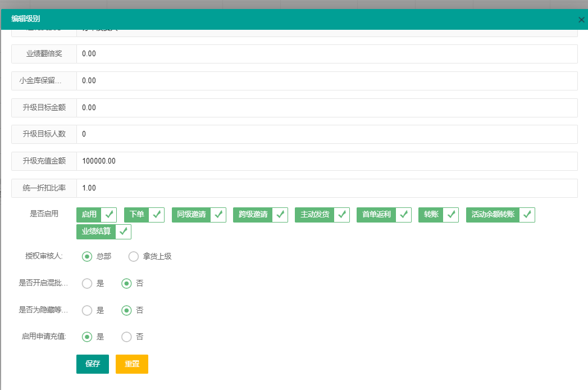Toggle 主动发货 checkbox
The image size is (588, 390).
coord(322,215)
